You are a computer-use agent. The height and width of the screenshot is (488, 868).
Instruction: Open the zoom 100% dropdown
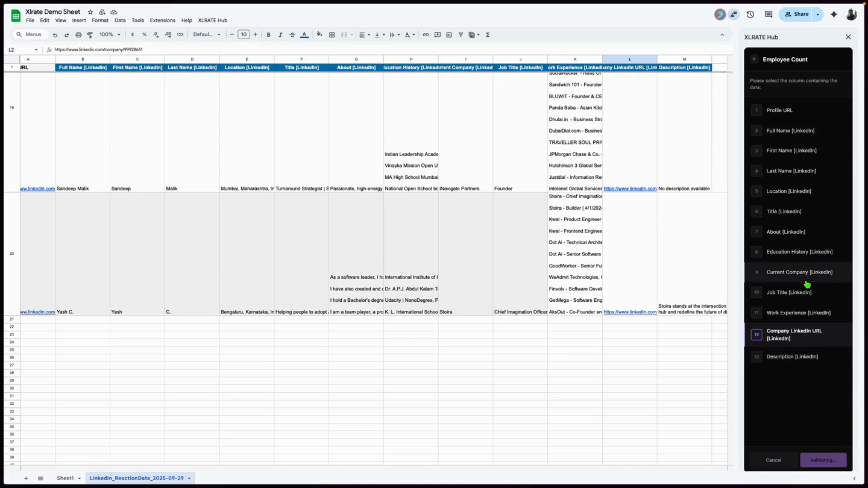point(110,35)
